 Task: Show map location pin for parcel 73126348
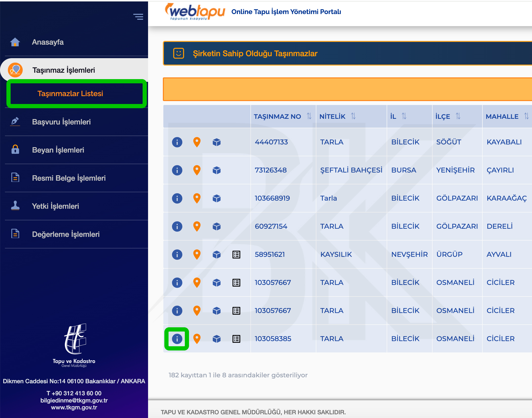click(x=197, y=170)
